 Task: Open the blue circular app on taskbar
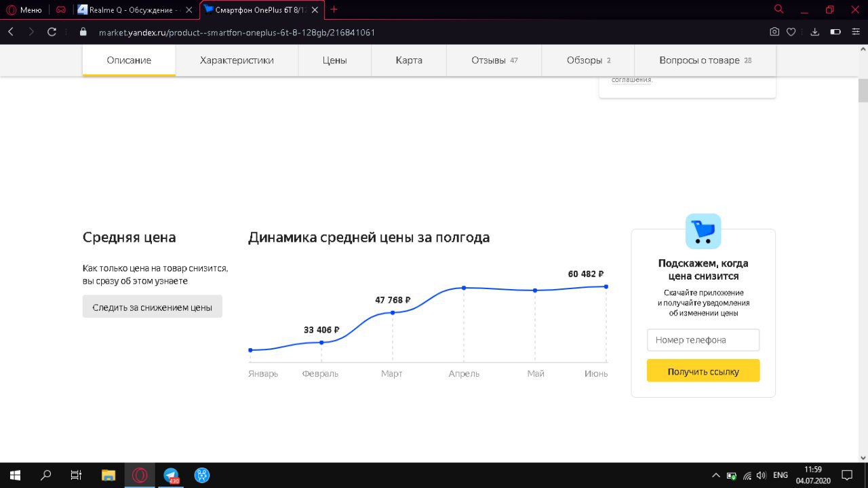tap(202, 475)
